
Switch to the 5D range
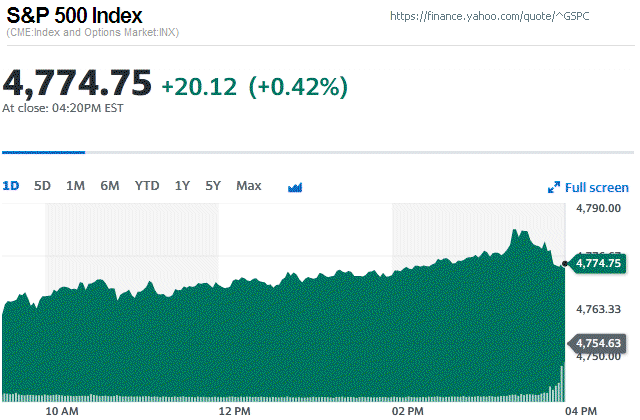[42, 186]
